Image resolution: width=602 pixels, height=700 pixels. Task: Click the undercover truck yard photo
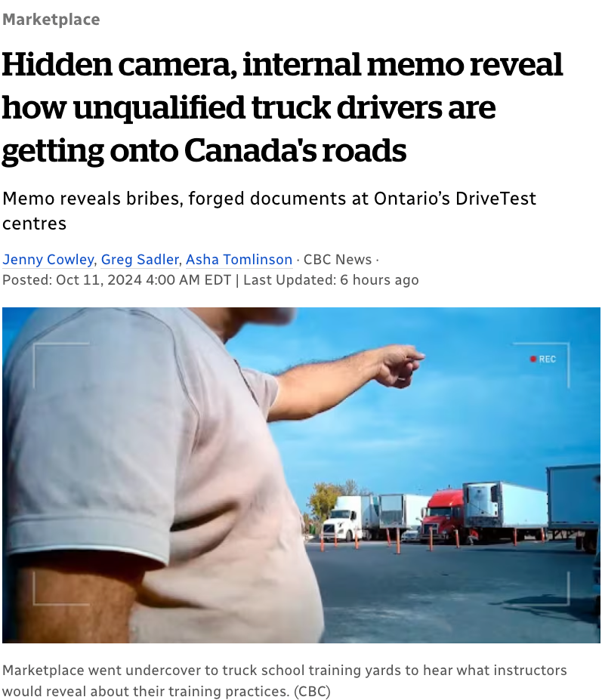[301, 475]
